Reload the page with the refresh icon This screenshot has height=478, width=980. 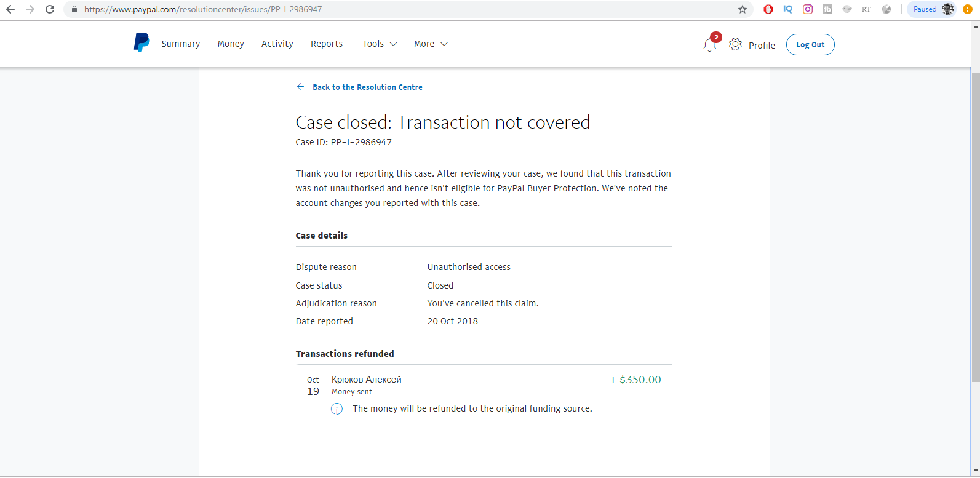[50, 9]
